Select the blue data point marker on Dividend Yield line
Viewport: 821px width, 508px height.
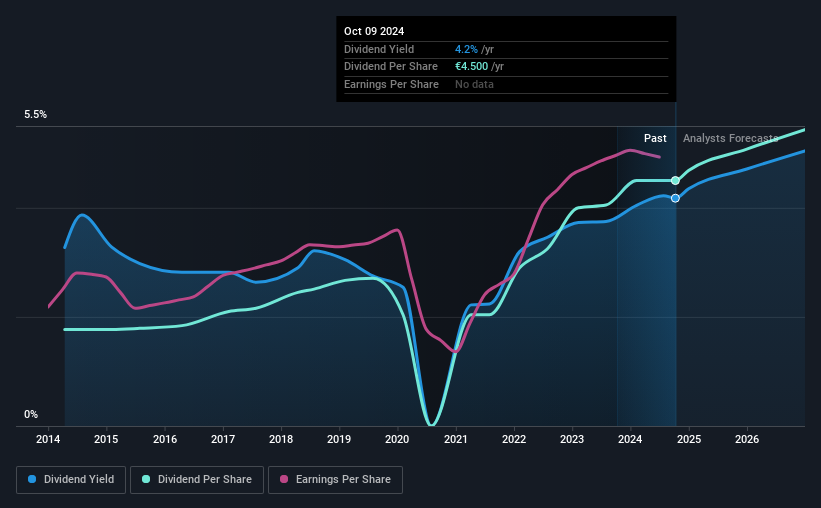pos(675,198)
